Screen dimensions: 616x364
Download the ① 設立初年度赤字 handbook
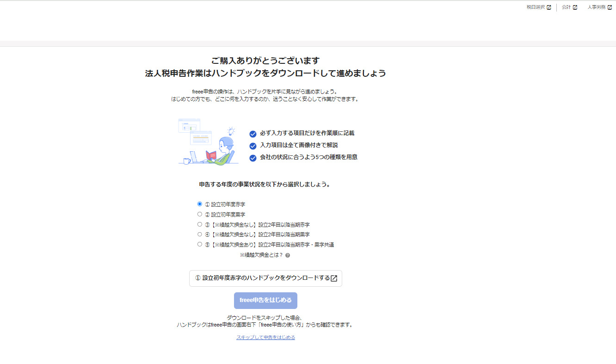265,278
